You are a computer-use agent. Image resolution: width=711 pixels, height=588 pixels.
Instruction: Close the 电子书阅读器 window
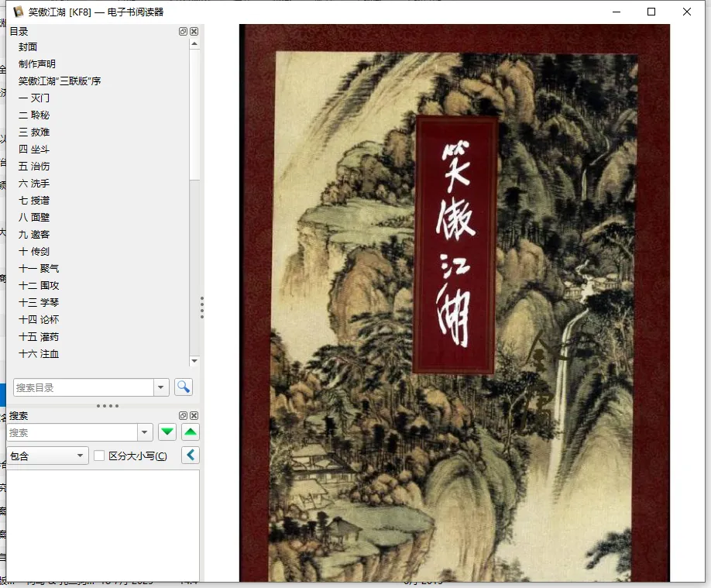[x=686, y=12]
